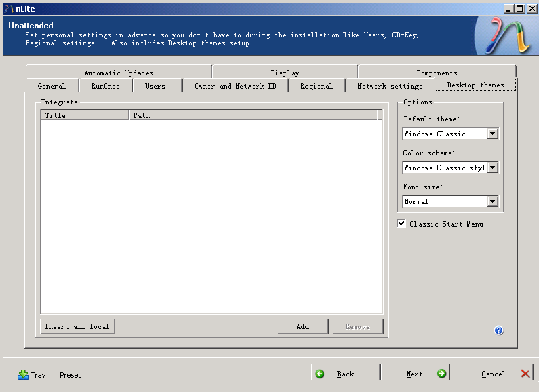This screenshot has height=392, width=539.
Task: Go to the RunOnce tab
Action: 105,86
